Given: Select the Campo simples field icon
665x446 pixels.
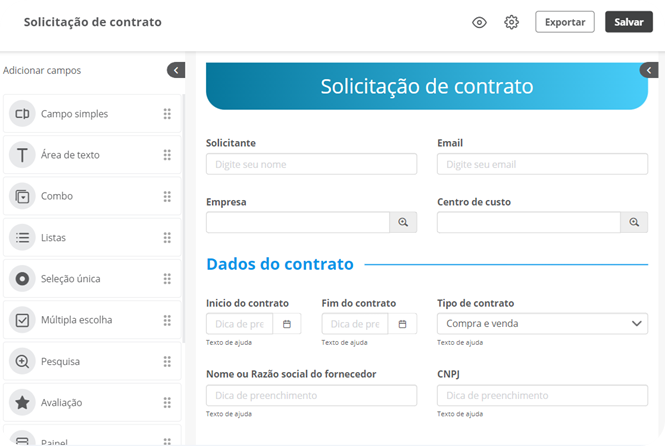Looking at the screenshot, I should pos(22,114).
